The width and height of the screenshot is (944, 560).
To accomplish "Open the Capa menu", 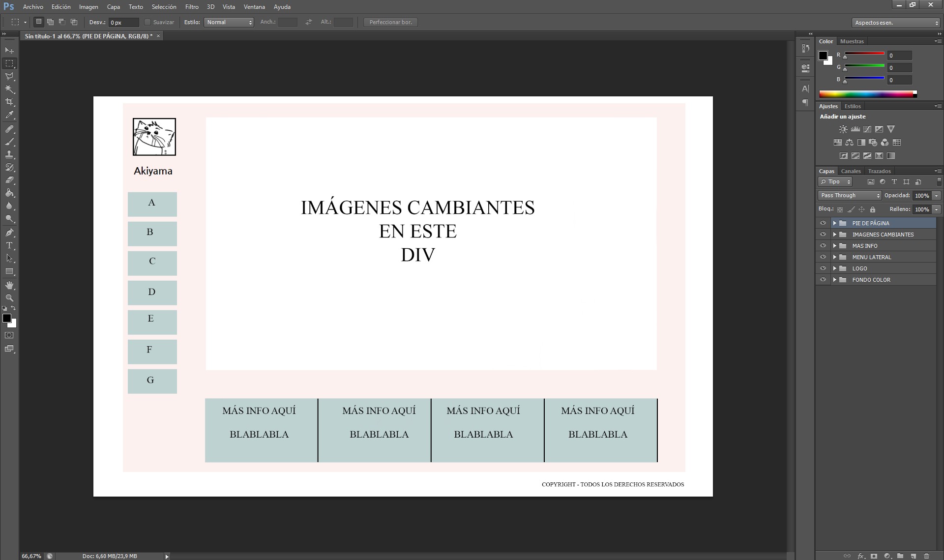I will pos(113,7).
